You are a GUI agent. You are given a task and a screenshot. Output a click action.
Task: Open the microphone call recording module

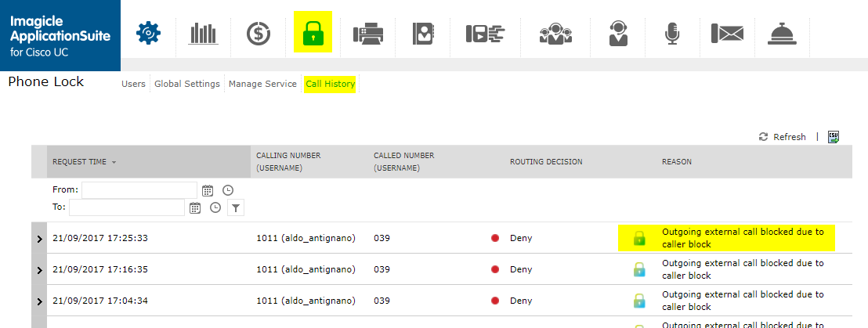(x=671, y=34)
